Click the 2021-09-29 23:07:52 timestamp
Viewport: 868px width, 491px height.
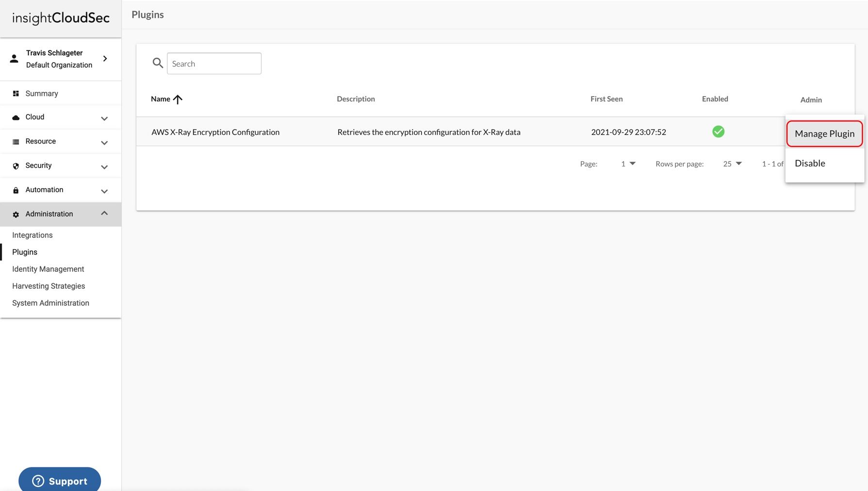pos(628,132)
